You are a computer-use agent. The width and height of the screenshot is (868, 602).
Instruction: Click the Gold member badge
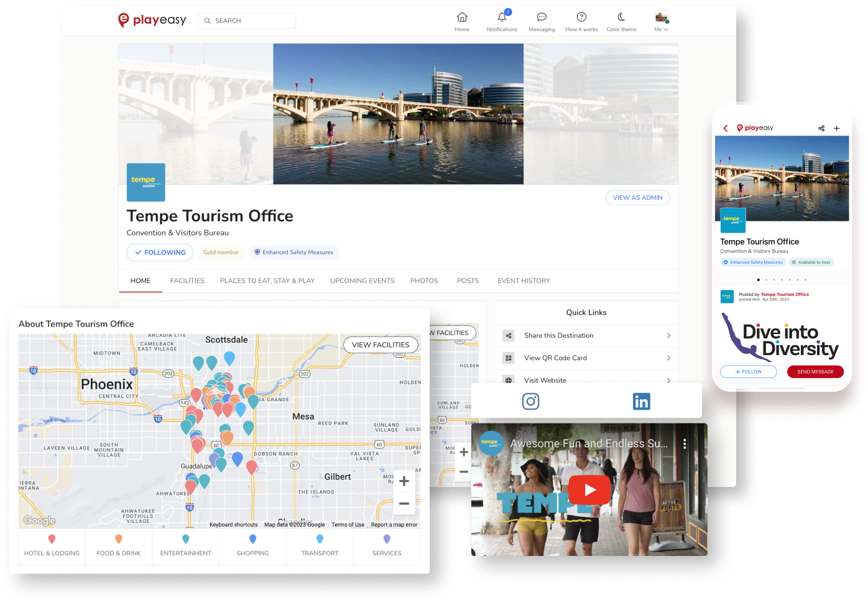[x=221, y=252]
